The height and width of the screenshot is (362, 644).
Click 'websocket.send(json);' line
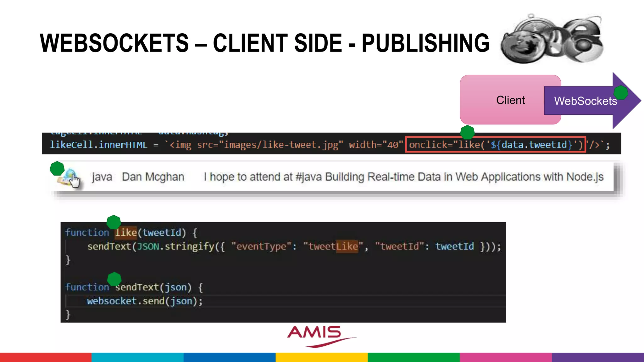[x=145, y=301]
